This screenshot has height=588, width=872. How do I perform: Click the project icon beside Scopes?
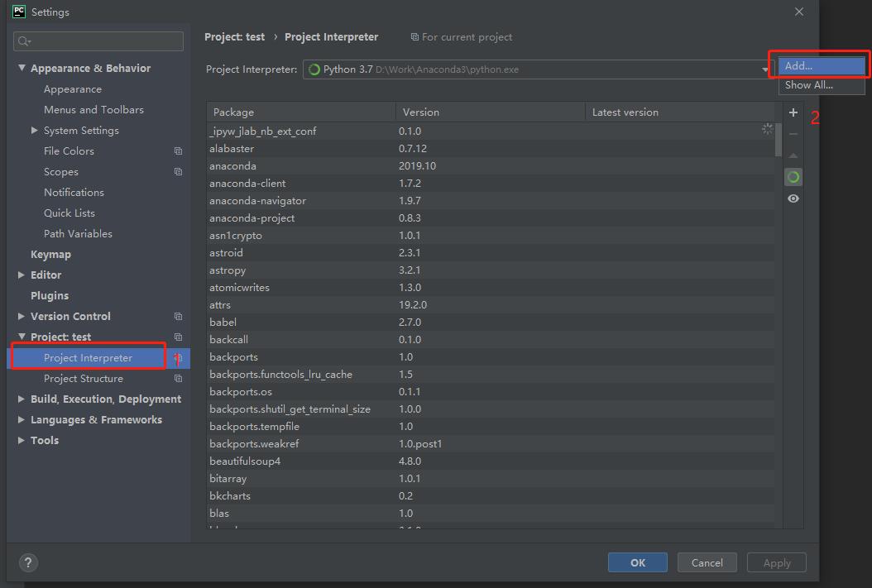[178, 172]
